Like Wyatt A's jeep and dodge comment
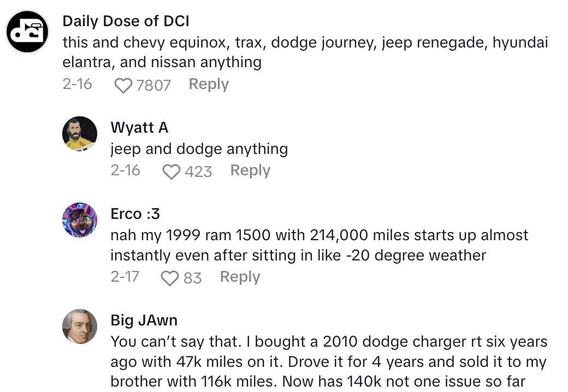The width and height of the screenshot is (568, 392). pos(171,171)
